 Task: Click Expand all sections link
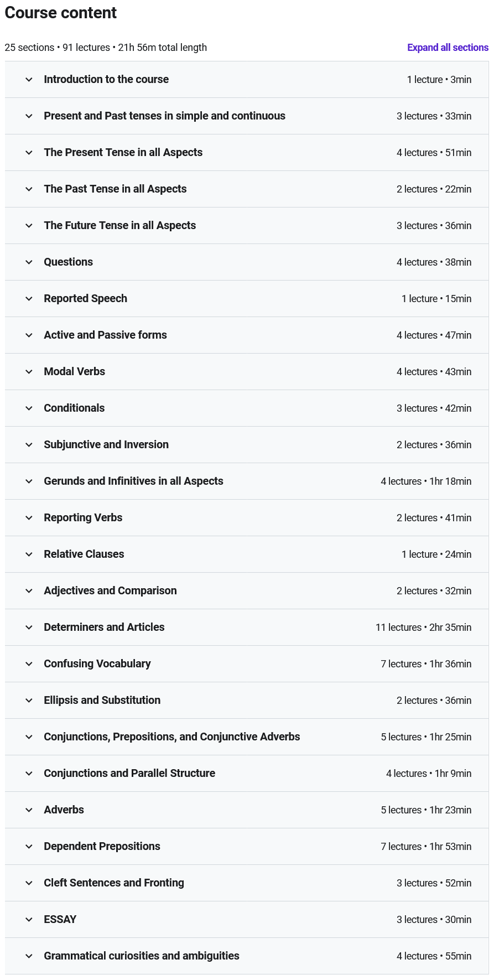pyautogui.click(x=448, y=48)
